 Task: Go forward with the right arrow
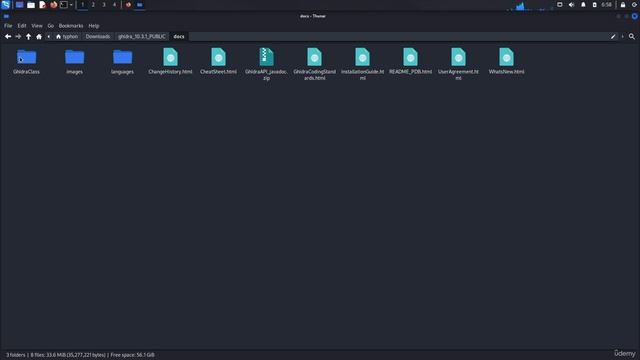pyautogui.click(x=18, y=36)
